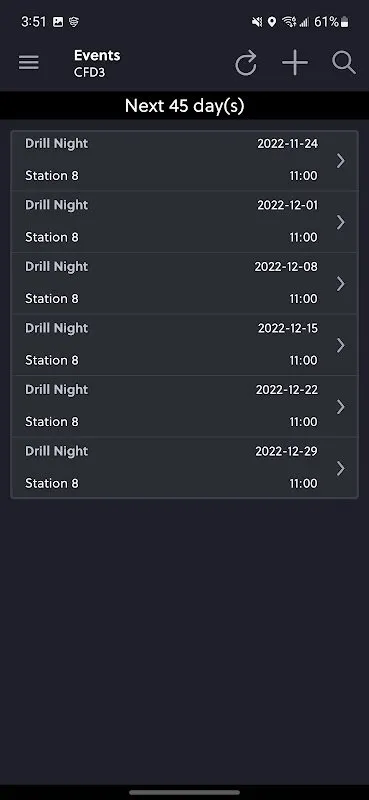Open the search magnifier icon

pos(343,63)
